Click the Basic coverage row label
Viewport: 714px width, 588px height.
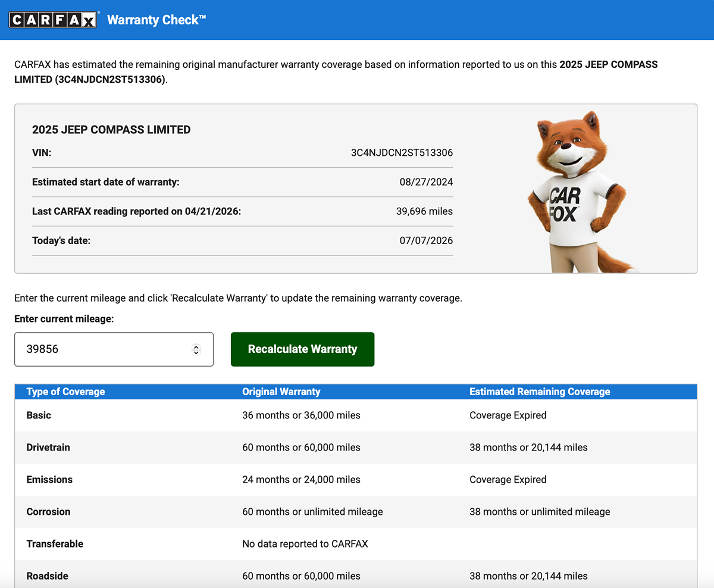pos(39,415)
